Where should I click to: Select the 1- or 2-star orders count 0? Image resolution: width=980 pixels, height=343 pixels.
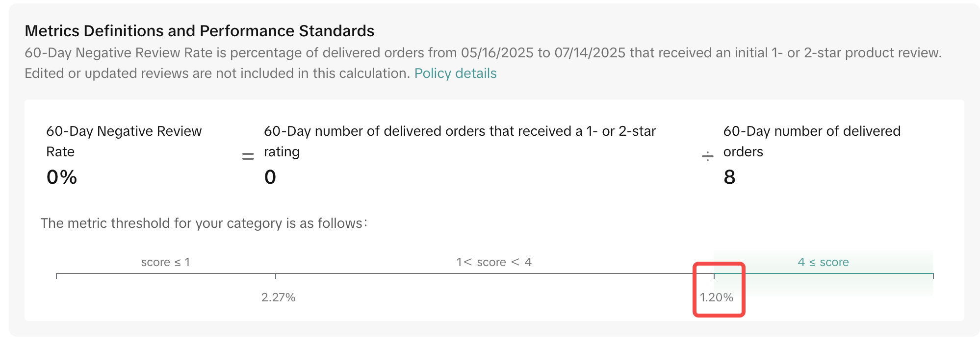(x=270, y=177)
